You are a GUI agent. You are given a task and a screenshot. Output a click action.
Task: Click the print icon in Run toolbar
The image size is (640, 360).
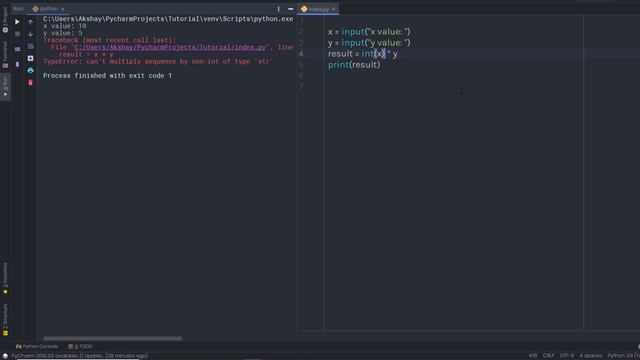click(30, 71)
